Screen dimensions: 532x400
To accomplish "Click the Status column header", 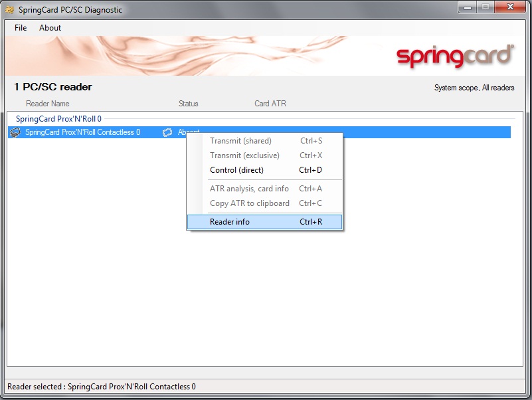I will (x=189, y=104).
